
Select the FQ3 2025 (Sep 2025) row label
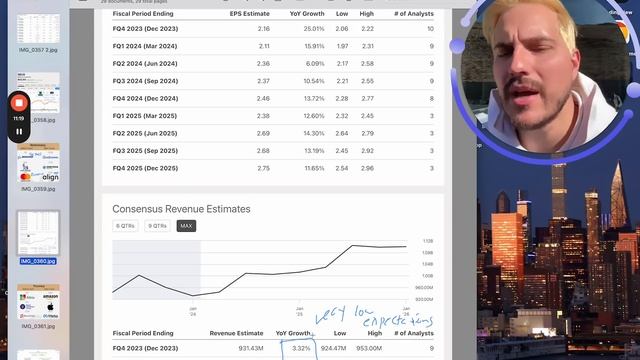(145, 151)
